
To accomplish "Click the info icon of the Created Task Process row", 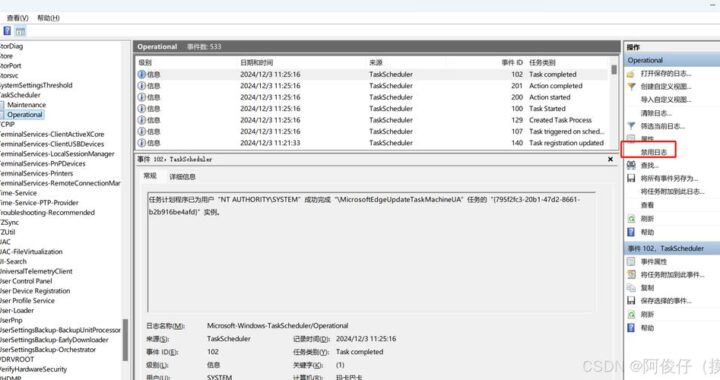I will (142, 120).
